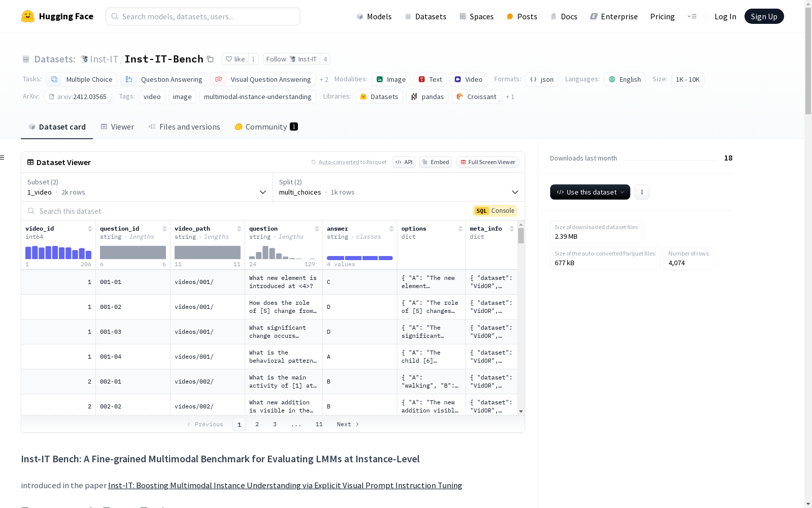Image resolution: width=812 pixels, height=508 pixels.
Task: Open the arxiv:2412.03565 tag
Action: pos(78,97)
